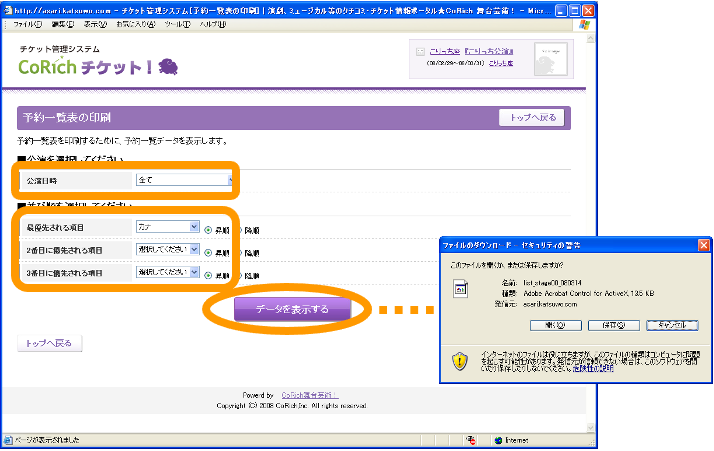Select 昇順 radio for 最優先される項目
This screenshot has height=451, width=714.
point(209,228)
